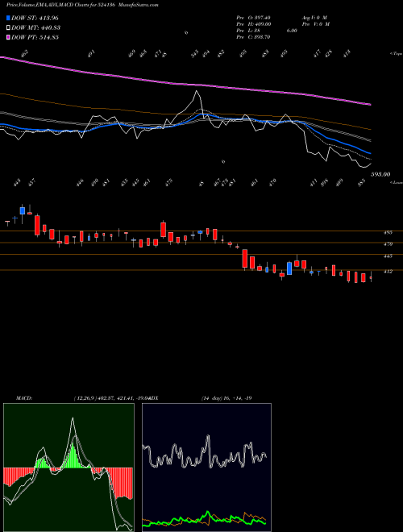Image resolution: width=403 pixels, height=532 pixels.
Task: Click the 495 price level label
Action: [x=388, y=233]
